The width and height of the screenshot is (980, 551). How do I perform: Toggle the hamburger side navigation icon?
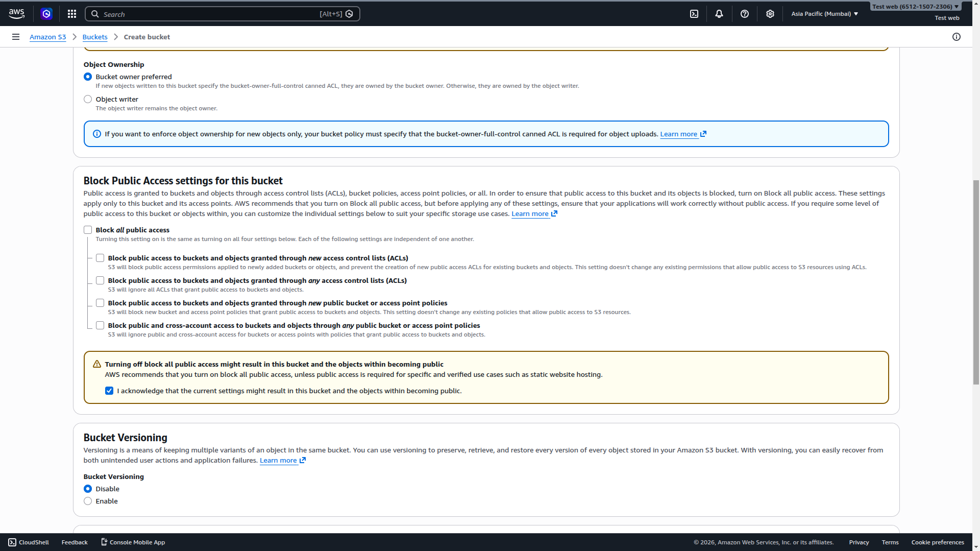click(x=16, y=37)
